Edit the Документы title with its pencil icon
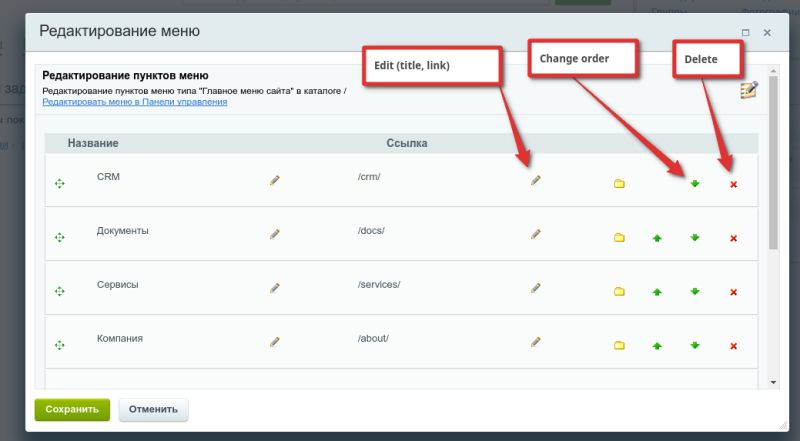This screenshot has width=800, height=441. pyautogui.click(x=274, y=234)
